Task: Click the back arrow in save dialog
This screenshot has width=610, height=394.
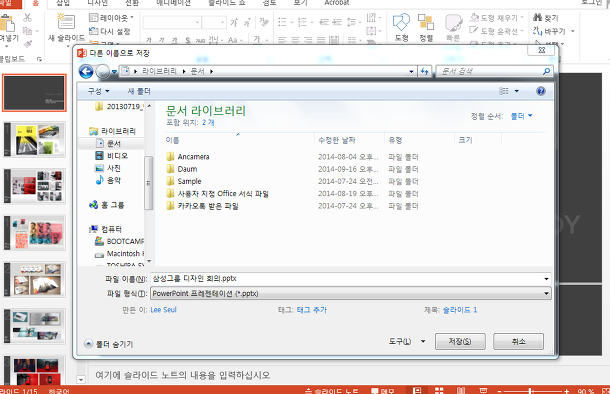Action: coord(86,71)
